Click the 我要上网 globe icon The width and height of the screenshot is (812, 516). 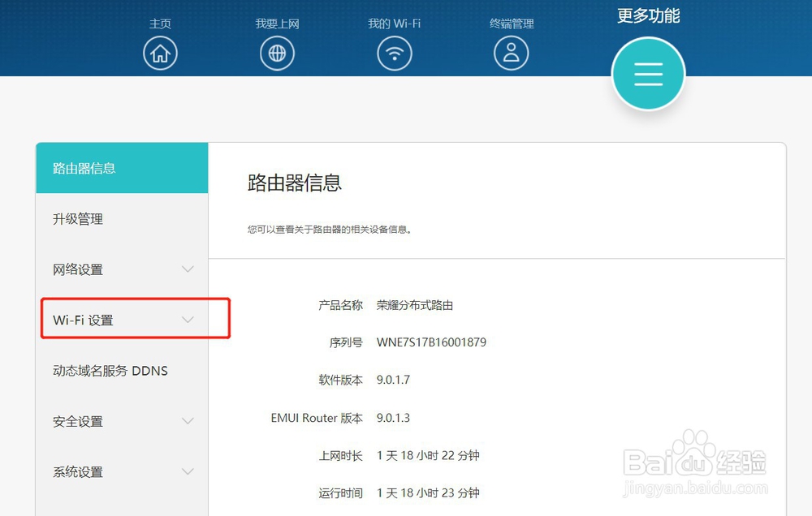coord(277,52)
